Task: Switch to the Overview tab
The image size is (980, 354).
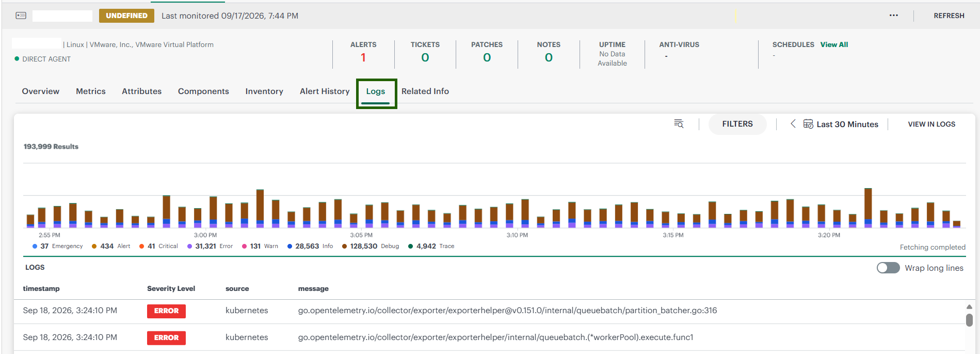Action: point(41,91)
